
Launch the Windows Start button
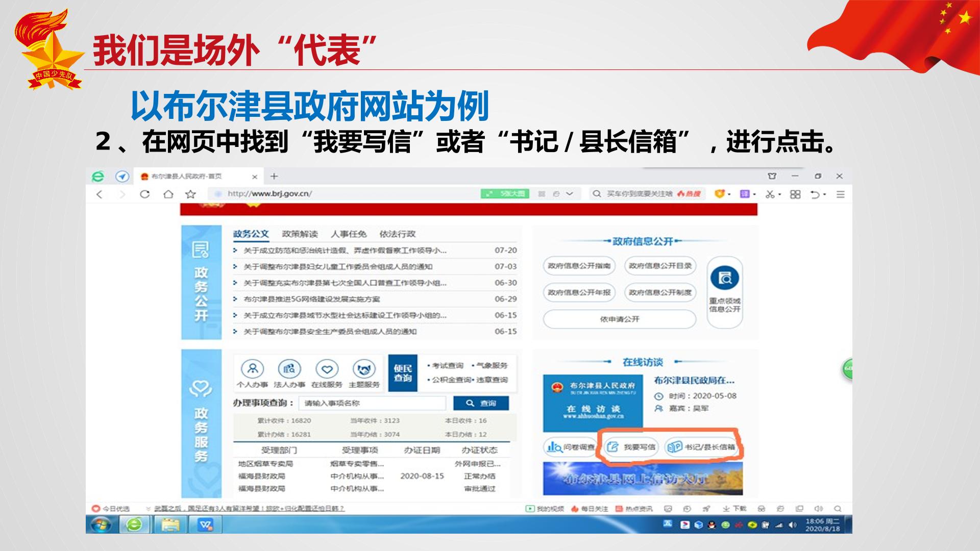coord(101,524)
